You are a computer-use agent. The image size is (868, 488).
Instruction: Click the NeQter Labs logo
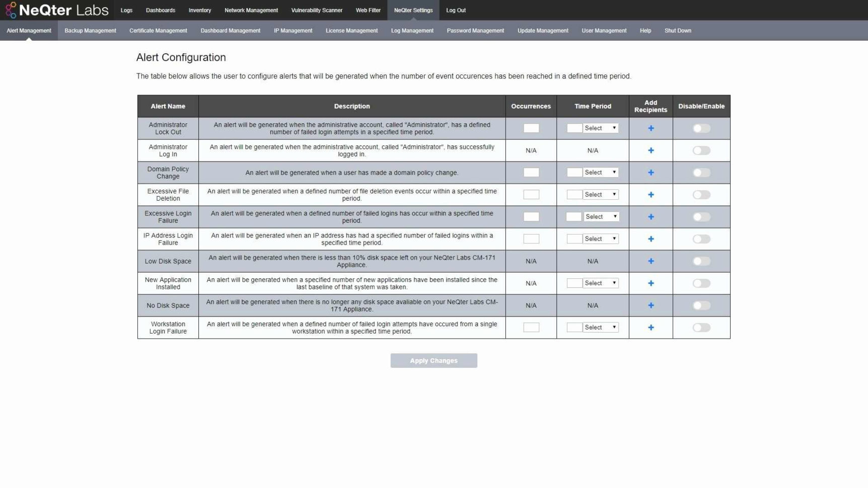coord(57,10)
